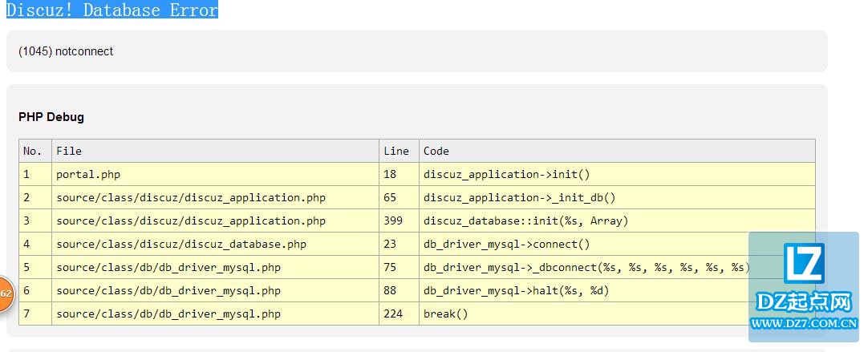This screenshot has height=352, width=868.
Task: Click line number "18" in portal.php row
Action: (x=390, y=174)
